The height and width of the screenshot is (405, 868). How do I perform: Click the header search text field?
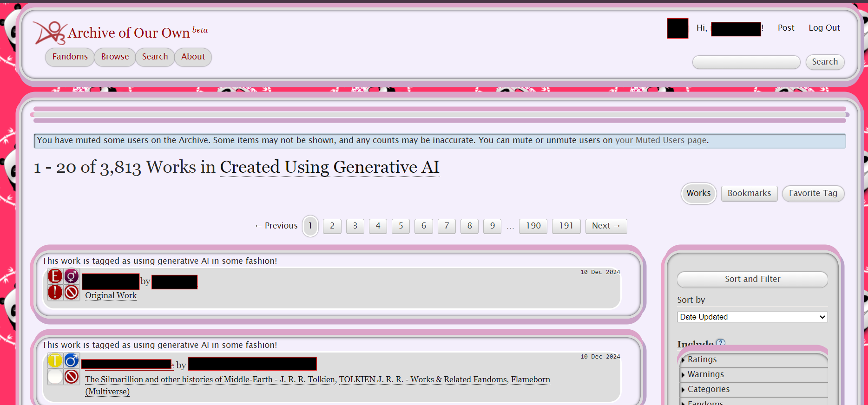tap(746, 62)
